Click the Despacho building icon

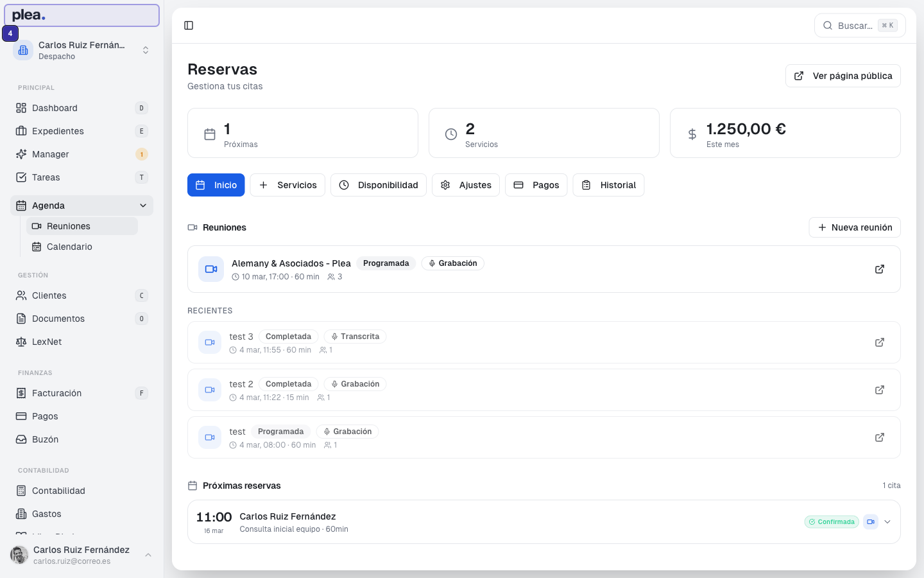(23, 50)
